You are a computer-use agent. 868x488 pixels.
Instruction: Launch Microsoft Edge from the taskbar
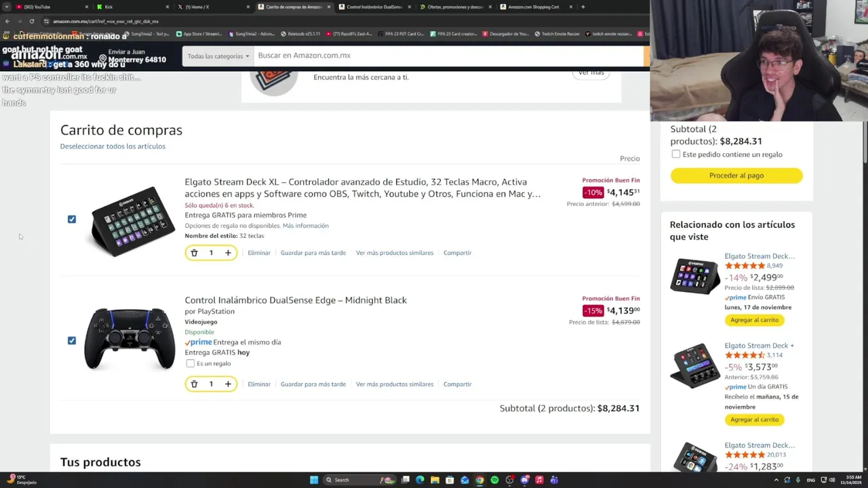click(x=420, y=480)
